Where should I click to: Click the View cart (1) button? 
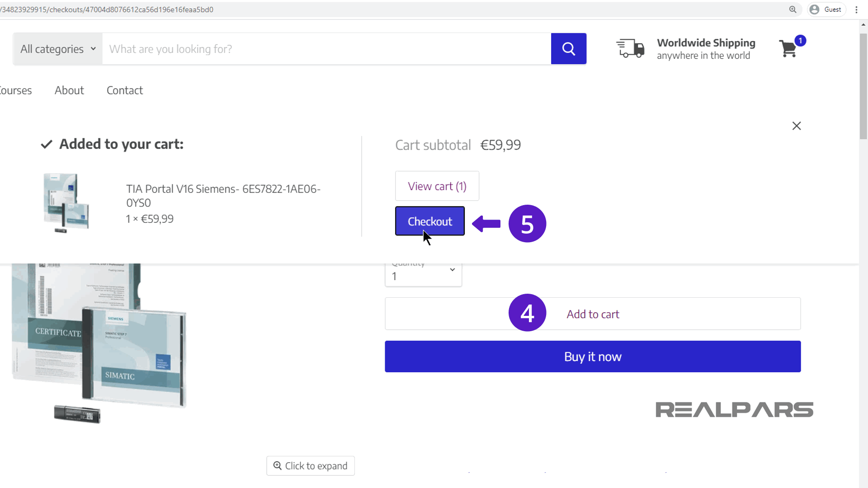click(437, 186)
